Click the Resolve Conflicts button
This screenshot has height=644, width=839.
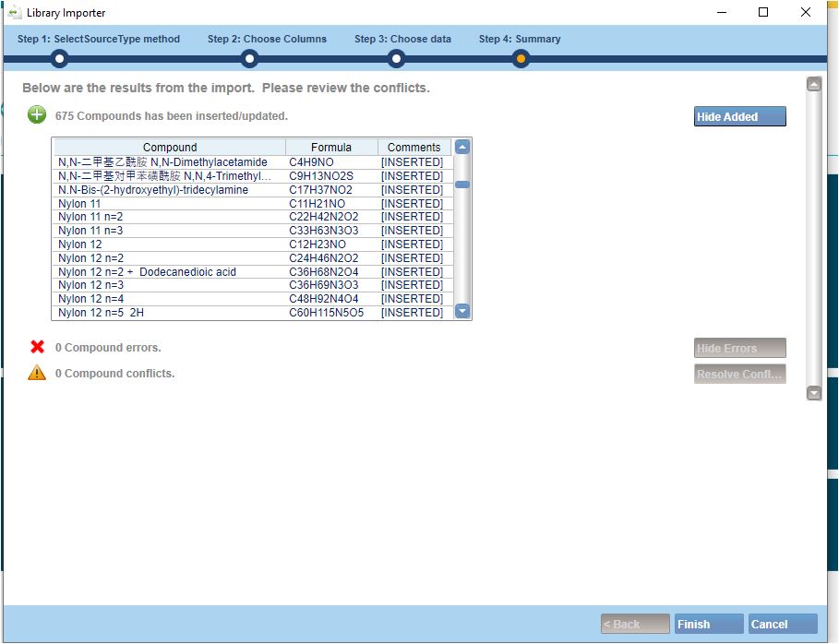click(738, 374)
